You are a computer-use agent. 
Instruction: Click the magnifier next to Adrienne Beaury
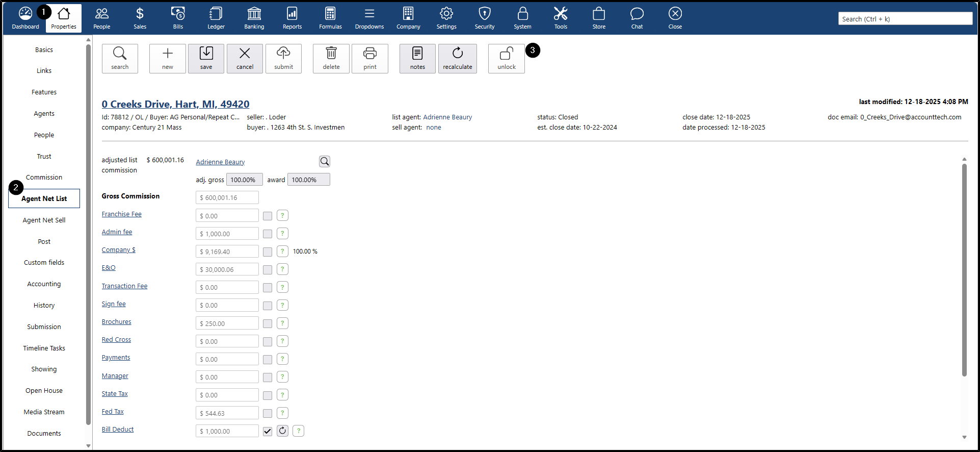(x=325, y=162)
